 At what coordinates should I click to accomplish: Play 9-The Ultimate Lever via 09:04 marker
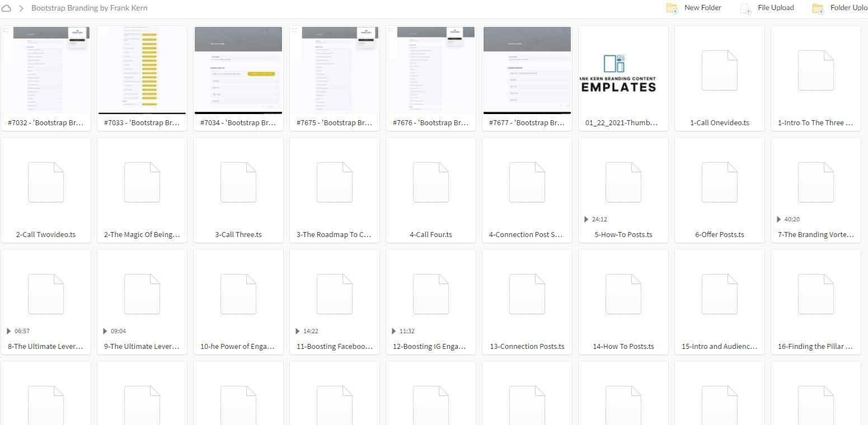[x=115, y=331]
